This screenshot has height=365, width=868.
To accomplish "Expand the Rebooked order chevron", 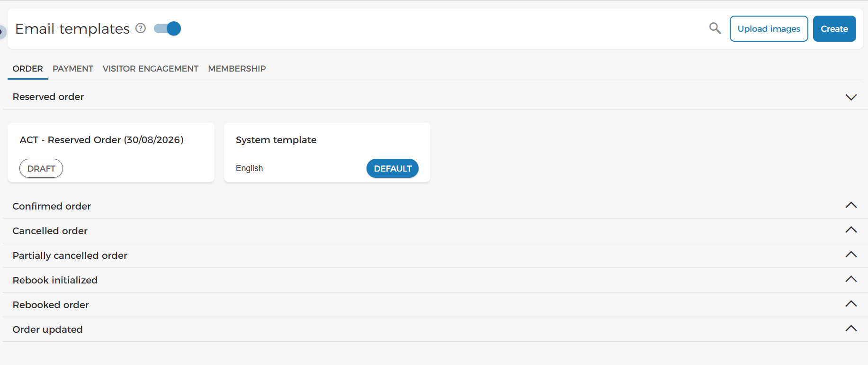I will click(851, 304).
